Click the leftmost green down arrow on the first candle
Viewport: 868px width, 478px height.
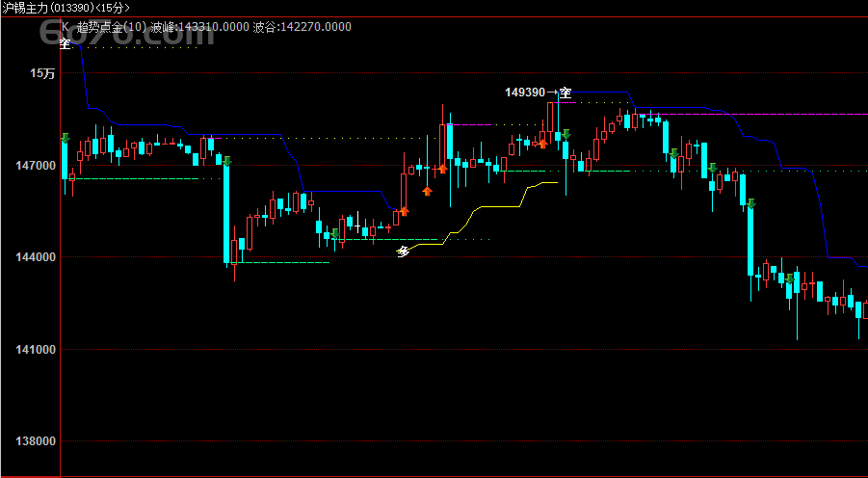(x=66, y=138)
